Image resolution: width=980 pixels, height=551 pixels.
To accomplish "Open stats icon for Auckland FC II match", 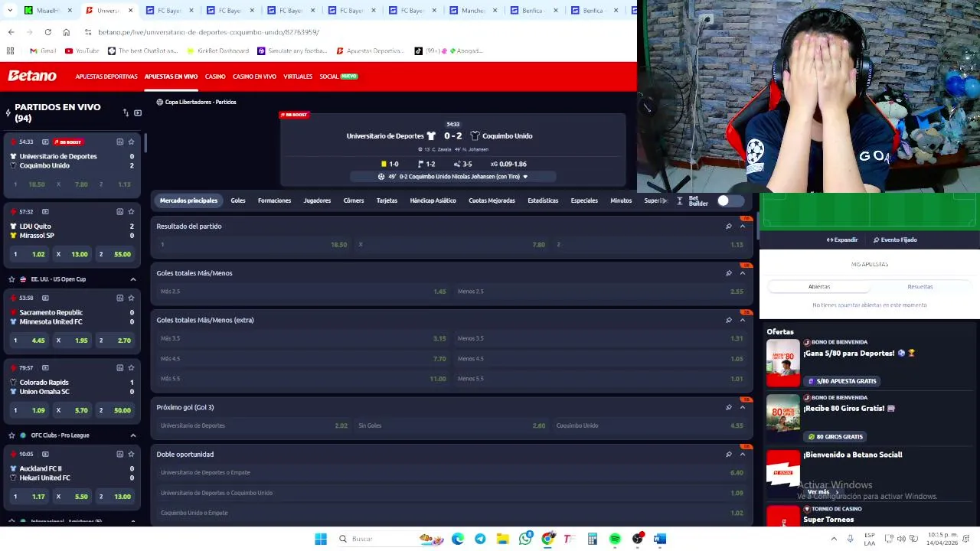I will [x=119, y=454].
